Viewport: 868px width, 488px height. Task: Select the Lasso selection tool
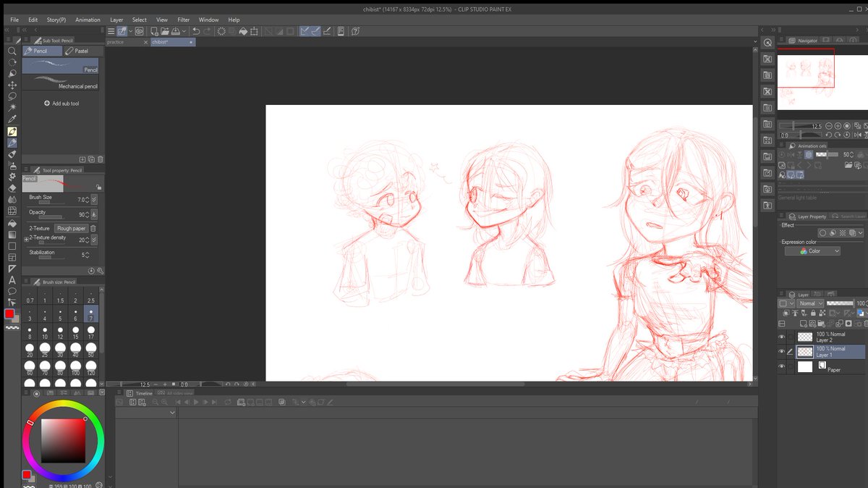[12, 96]
